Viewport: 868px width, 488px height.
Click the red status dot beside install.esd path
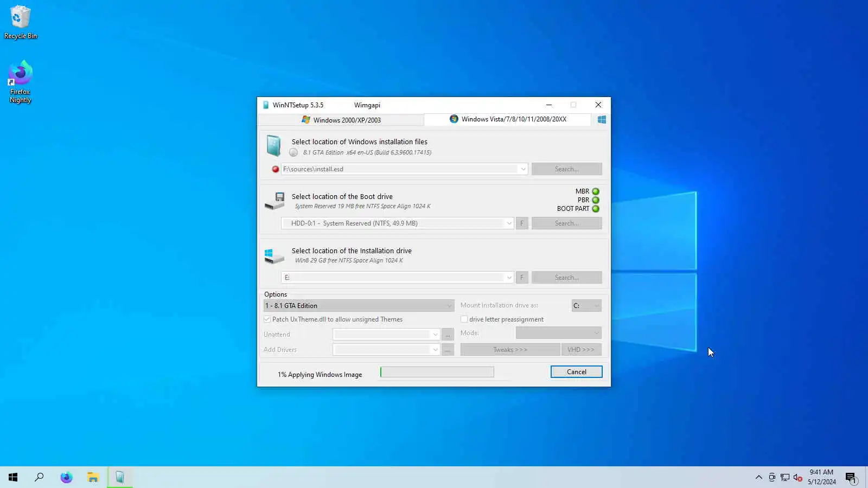275,169
